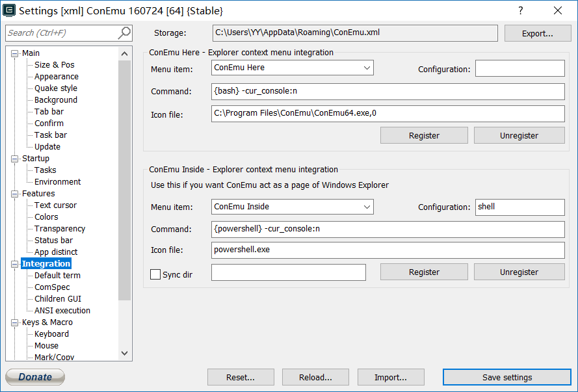
Task: Click the Save settings button
Action: [507, 377]
